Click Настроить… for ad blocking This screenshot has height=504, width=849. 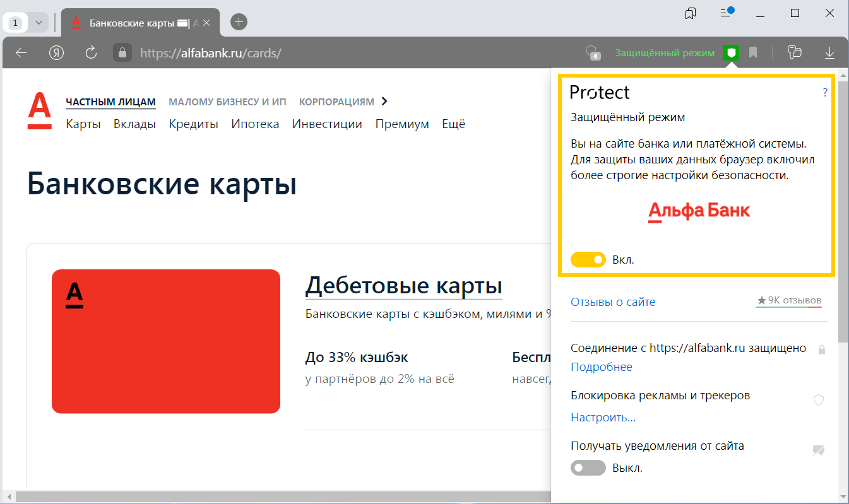[x=603, y=418]
